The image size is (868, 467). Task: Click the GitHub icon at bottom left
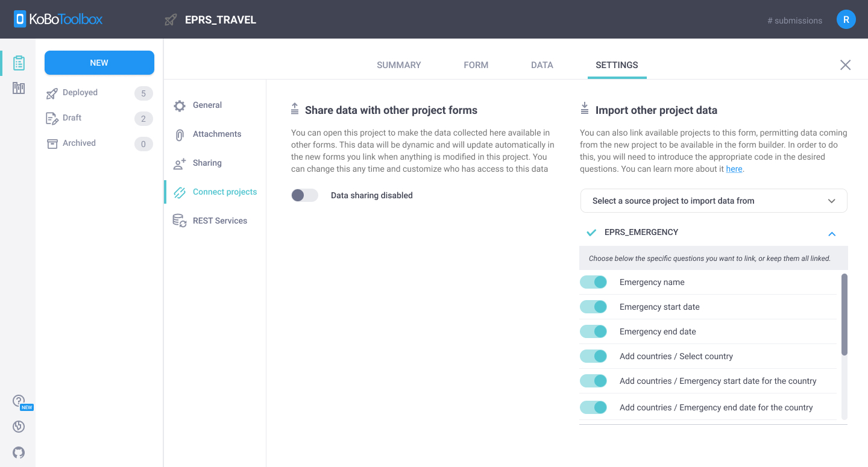click(x=18, y=453)
